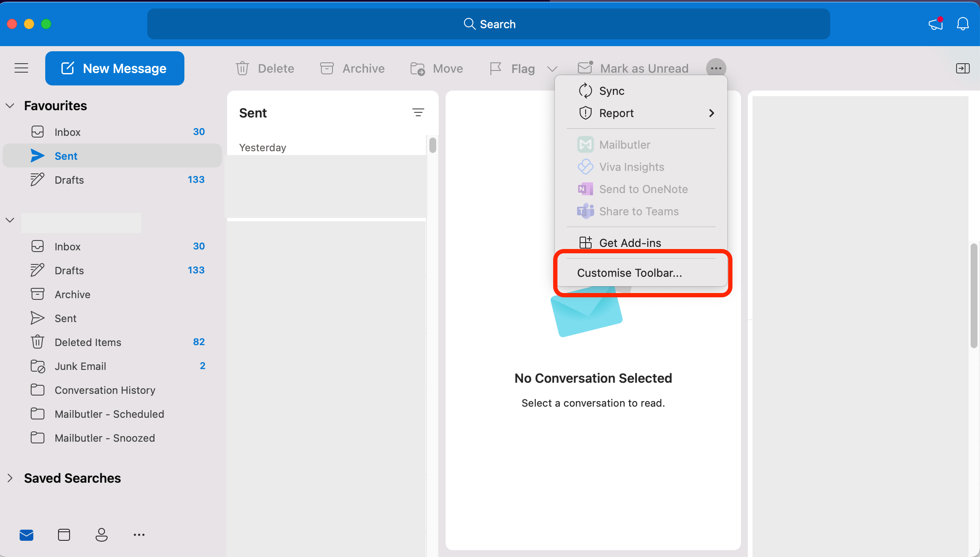Open the filter icon in the Sent pane
This screenshot has height=557, width=980.
pyautogui.click(x=419, y=112)
